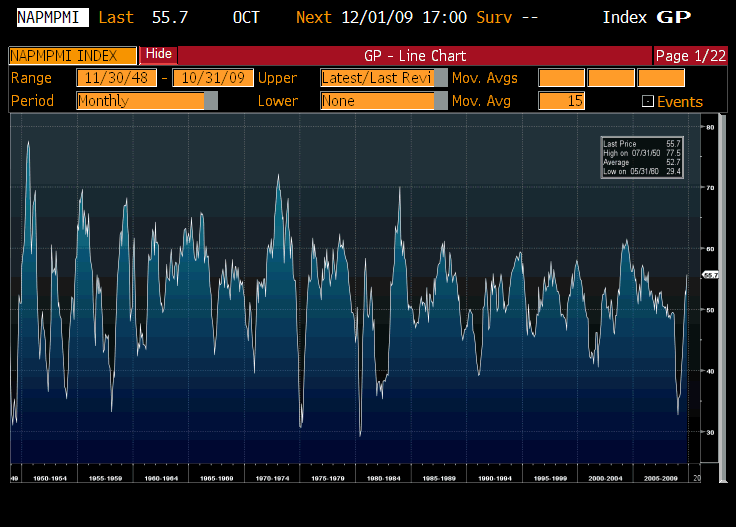Click the 55.7 last price axis marker
Image resolution: width=736 pixels, height=527 pixels.
[711, 274]
